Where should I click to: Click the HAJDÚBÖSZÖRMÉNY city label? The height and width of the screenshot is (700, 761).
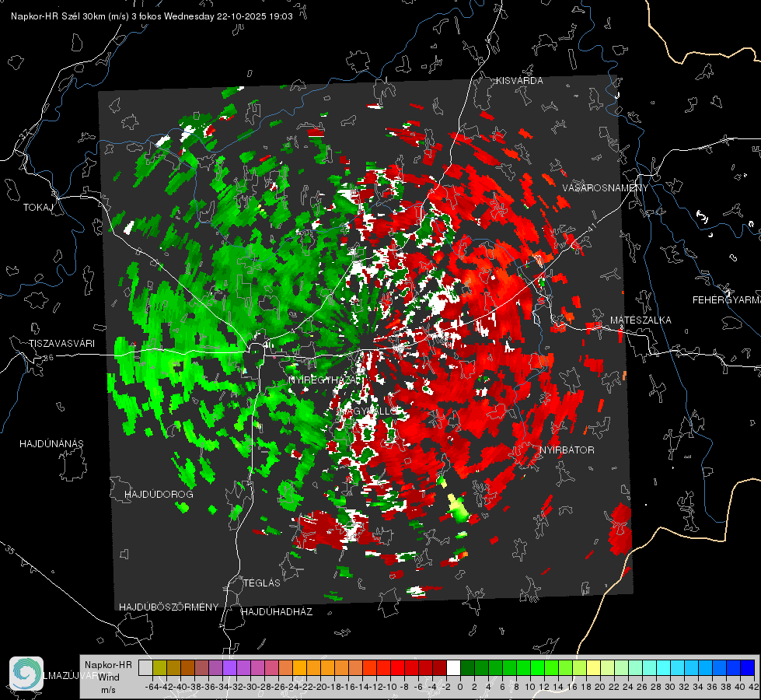coord(169,607)
